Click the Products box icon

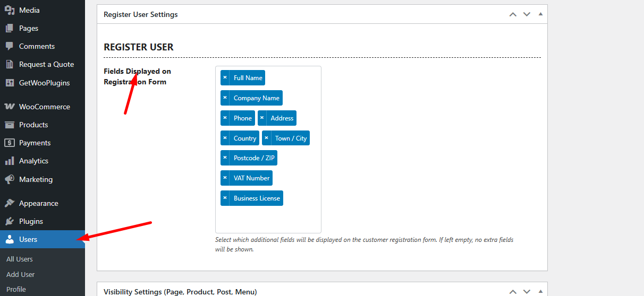click(x=10, y=125)
